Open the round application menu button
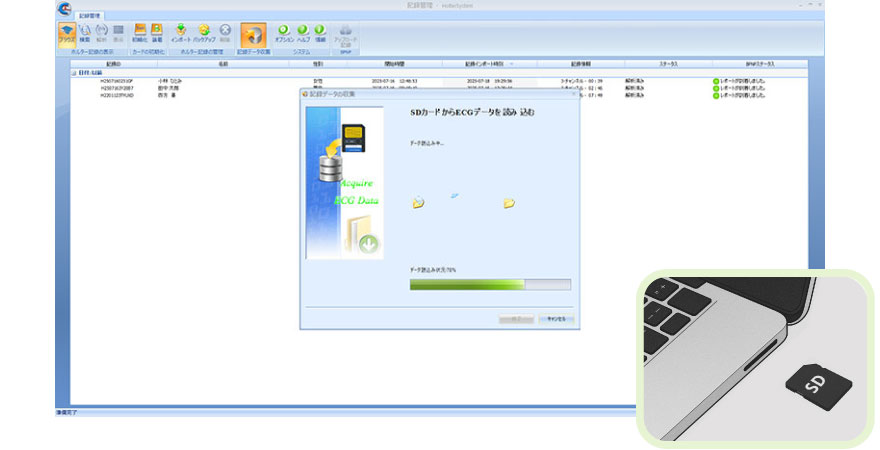 64,10
